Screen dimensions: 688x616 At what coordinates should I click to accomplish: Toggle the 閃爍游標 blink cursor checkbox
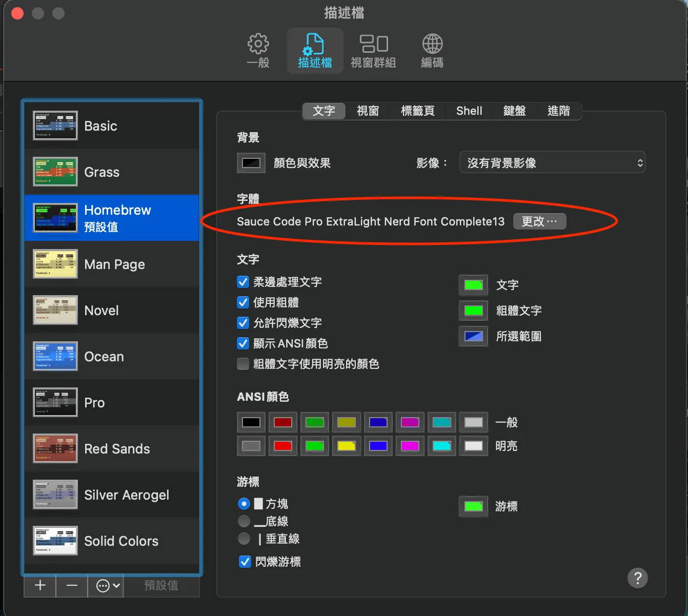point(245,562)
